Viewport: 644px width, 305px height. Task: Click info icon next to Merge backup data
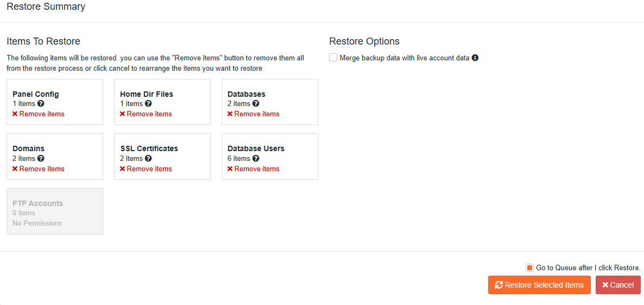pyautogui.click(x=475, y=58)
